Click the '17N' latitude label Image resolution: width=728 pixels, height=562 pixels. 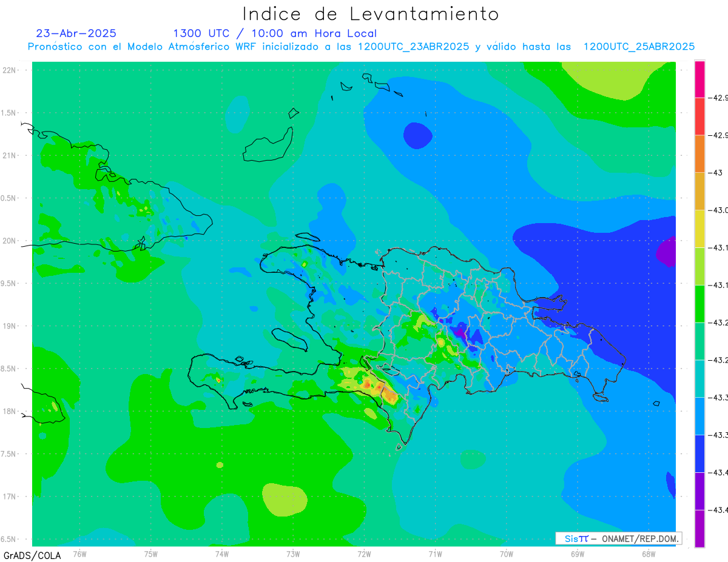(10, 497)
